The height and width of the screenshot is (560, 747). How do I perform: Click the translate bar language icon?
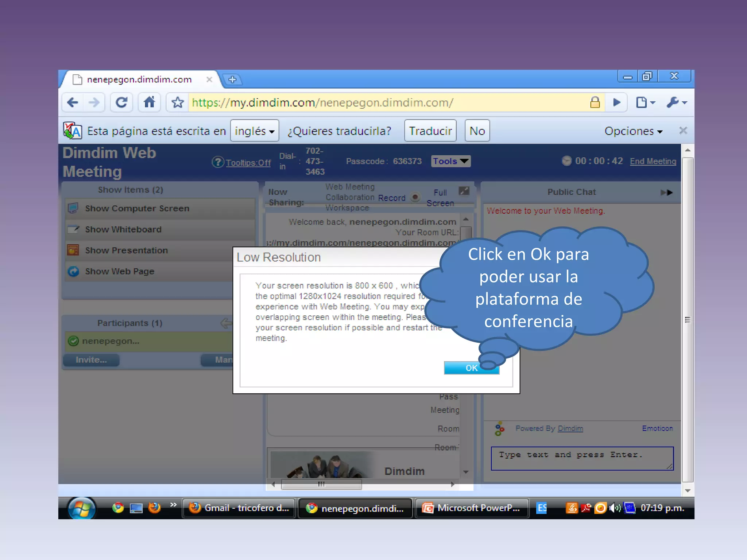pos(72,131)
